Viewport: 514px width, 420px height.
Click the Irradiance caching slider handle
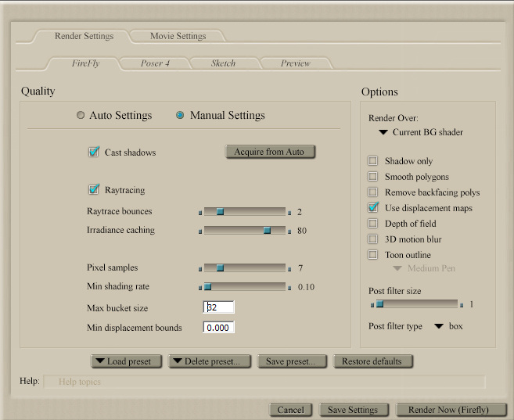pos(268,231)
